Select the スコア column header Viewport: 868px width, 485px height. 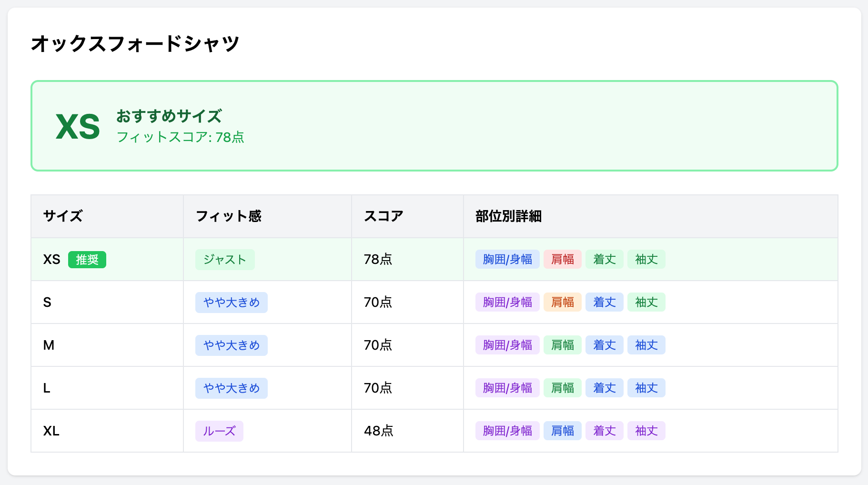click(384, 216)
